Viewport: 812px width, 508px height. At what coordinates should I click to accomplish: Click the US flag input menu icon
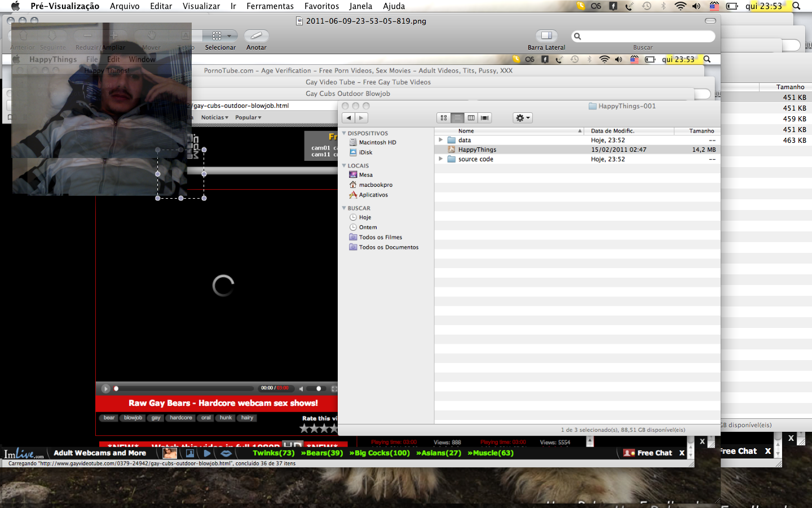714,6
